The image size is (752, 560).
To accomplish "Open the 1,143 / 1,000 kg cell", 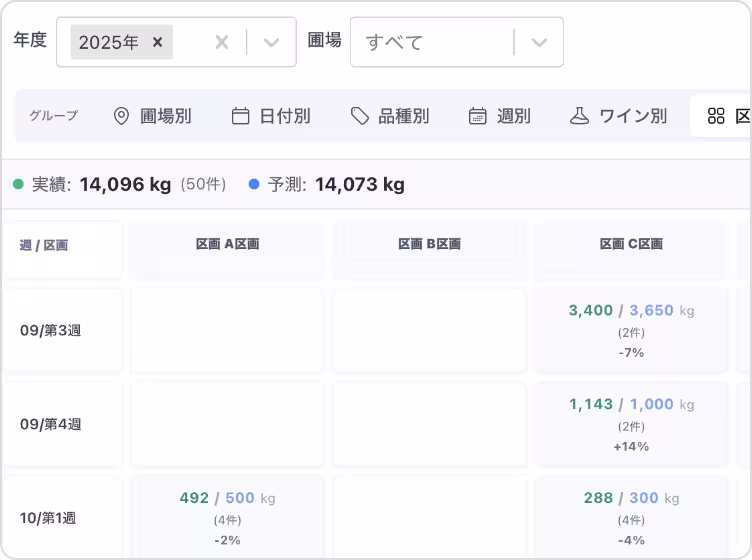I will point(631,425).
